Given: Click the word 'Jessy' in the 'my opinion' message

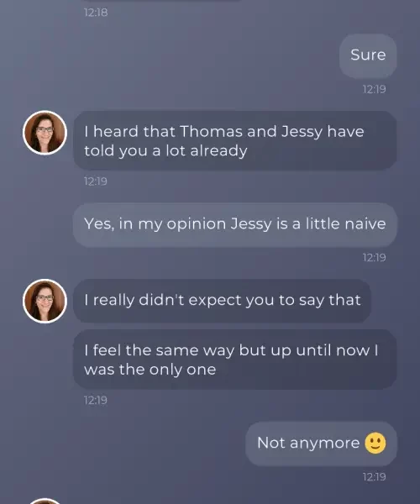Looking at the screenshot, I should point(251,224).
